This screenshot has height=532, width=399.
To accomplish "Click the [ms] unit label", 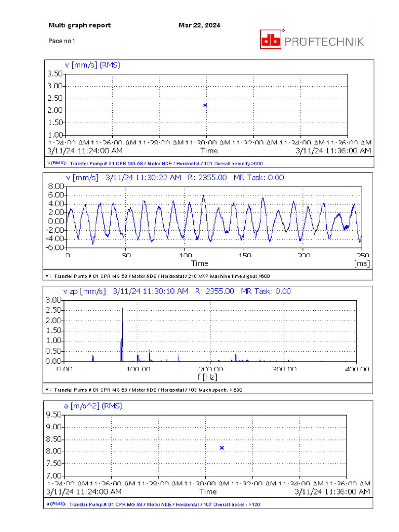I will tap(362, 263).
